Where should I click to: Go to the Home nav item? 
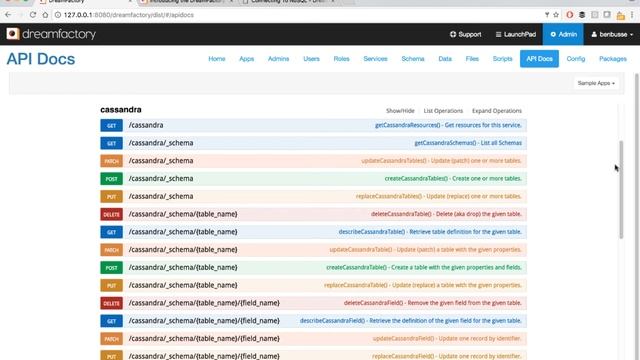pyautogui.click(x=217, y=59)
